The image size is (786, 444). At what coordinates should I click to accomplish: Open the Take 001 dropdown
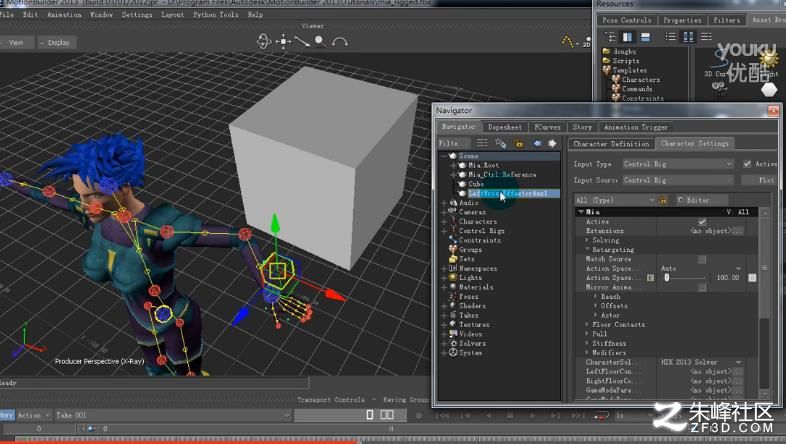(x=172, y=415)
